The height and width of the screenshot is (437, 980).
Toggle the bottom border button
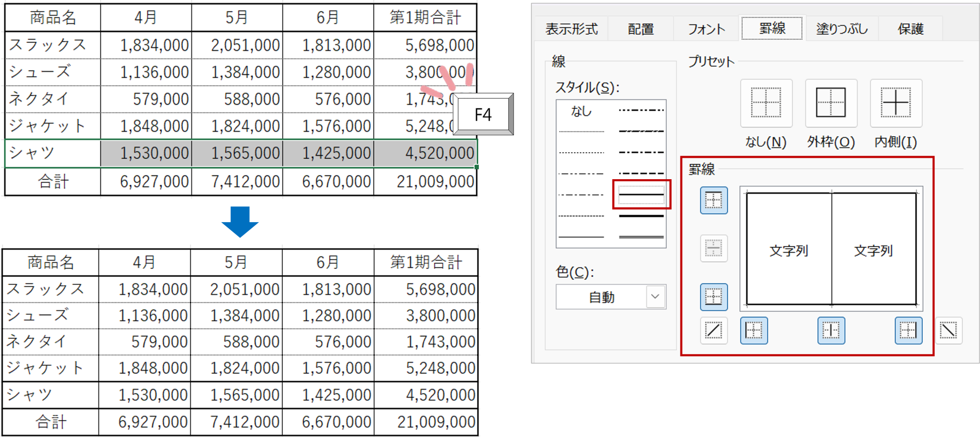714,297
